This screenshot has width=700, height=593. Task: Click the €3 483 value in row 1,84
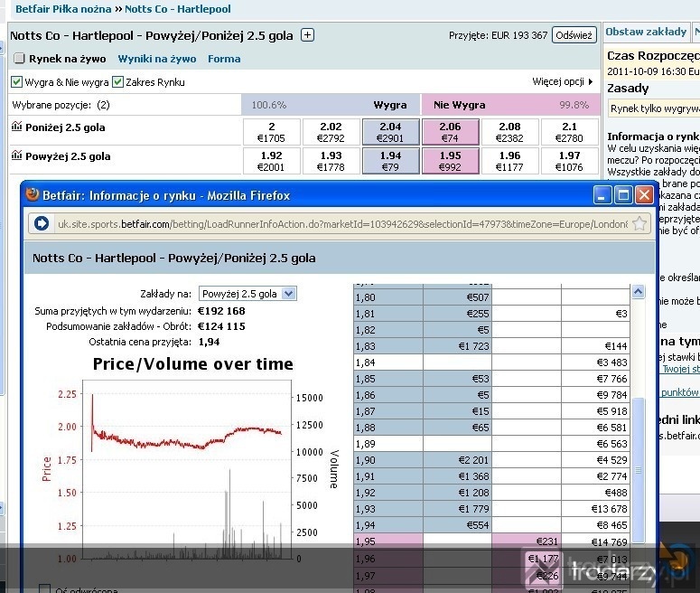[x=611, y=362]
